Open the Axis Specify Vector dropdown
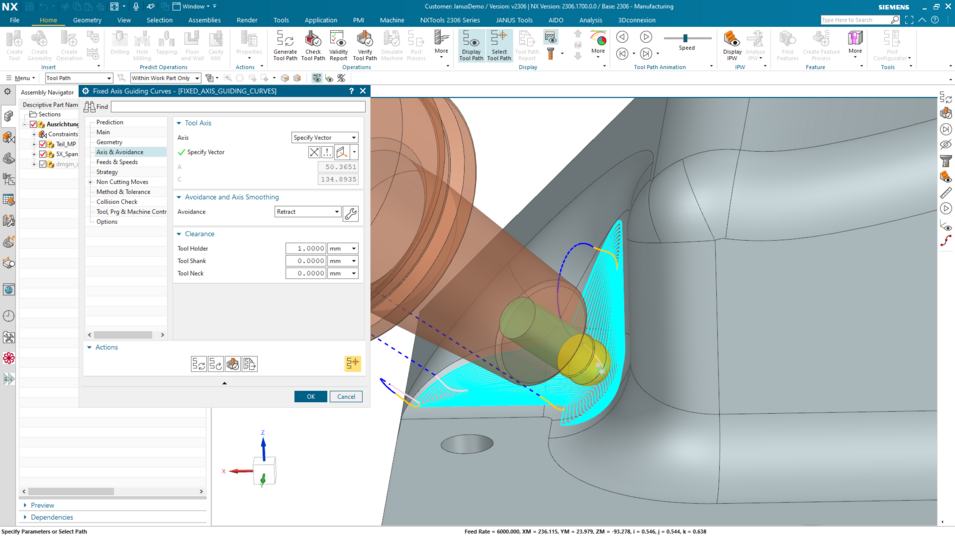Image resolution: width=955 pixels, height=537 pixels. coord(325,138)
